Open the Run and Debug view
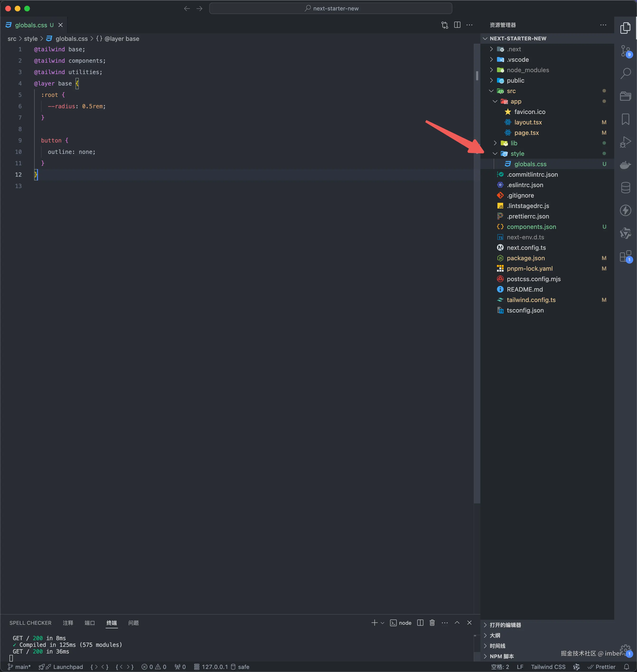 click(625, 142)
